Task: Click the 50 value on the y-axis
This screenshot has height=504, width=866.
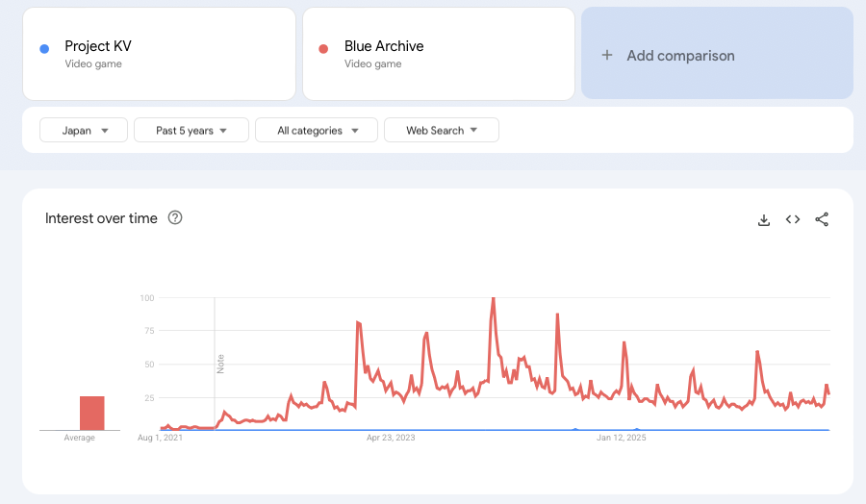Action: coord(149,365)
